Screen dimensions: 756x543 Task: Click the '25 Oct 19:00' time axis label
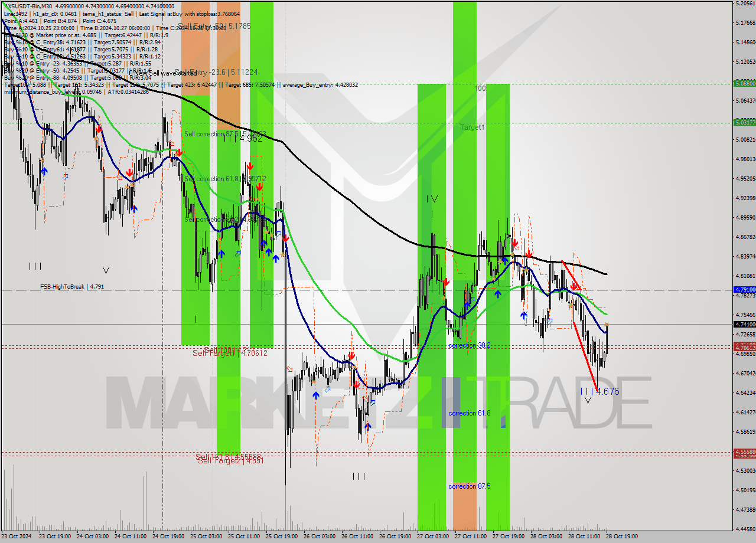(x=281, y=537)
